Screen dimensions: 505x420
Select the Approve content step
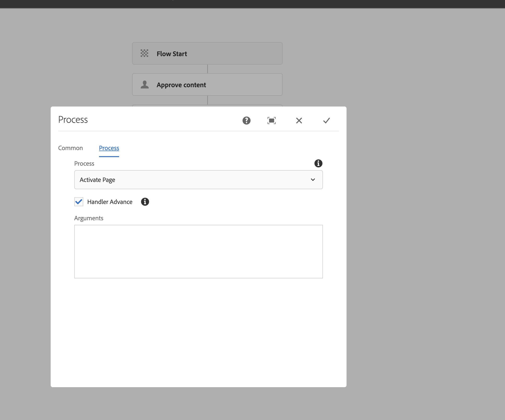(x=207, y=85)
